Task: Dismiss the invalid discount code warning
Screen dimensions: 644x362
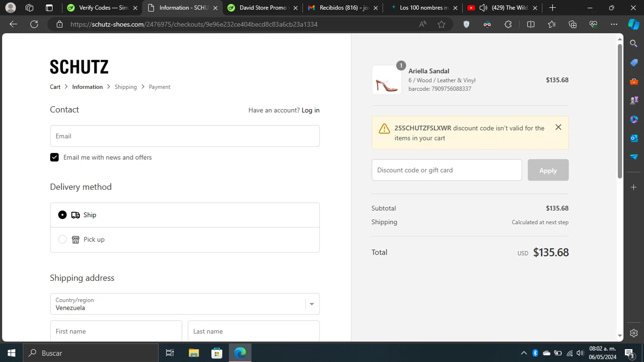Action: tap(558, 127)
